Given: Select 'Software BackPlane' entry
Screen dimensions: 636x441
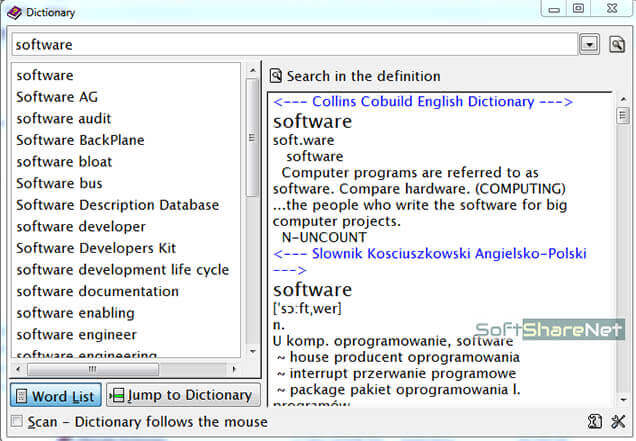Looking at the screenshot, I should (x=80, y=140).
